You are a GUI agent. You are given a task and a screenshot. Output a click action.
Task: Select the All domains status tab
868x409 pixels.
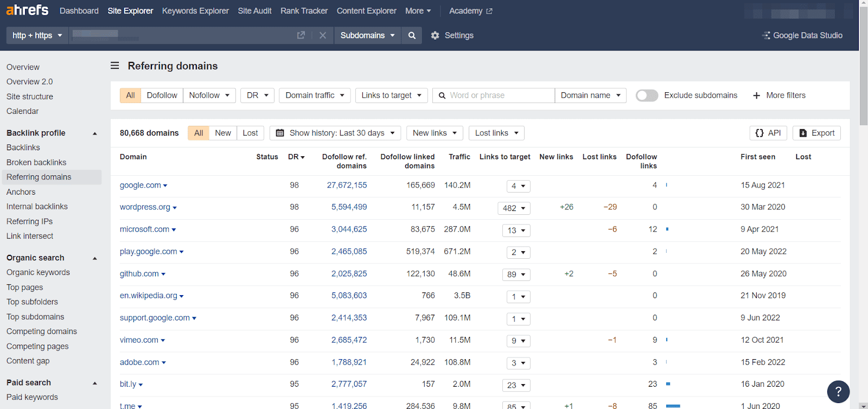pos(199,133)
